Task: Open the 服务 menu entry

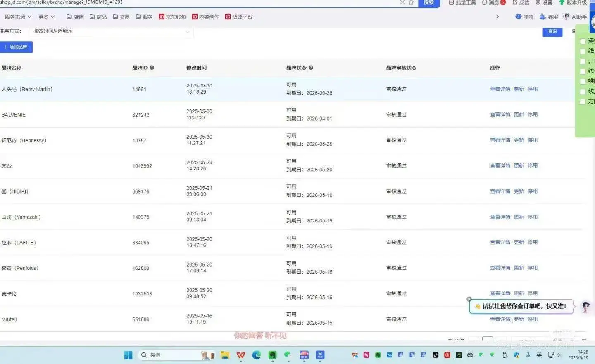Action: (144, 17)
